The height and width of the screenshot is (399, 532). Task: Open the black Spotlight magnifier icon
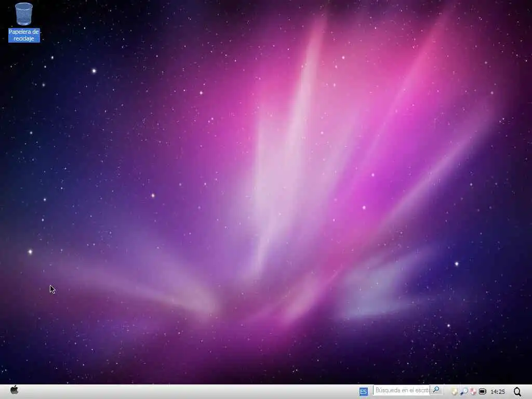pos(517,392)
